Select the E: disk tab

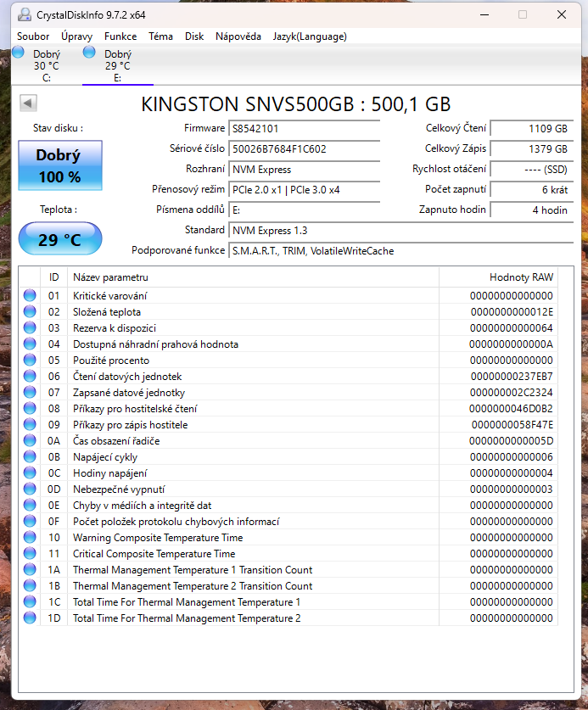click(x=118, y=65)
